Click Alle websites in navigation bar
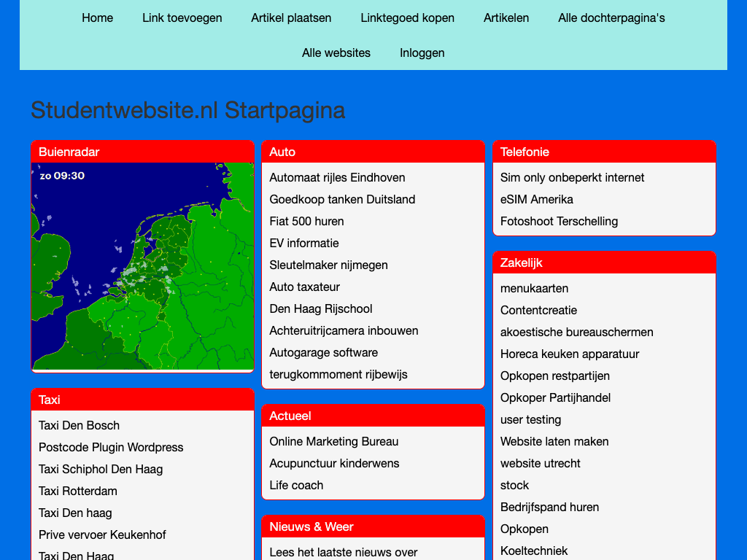The width and height of the screenshot is (747, 560). coord(336,52)
